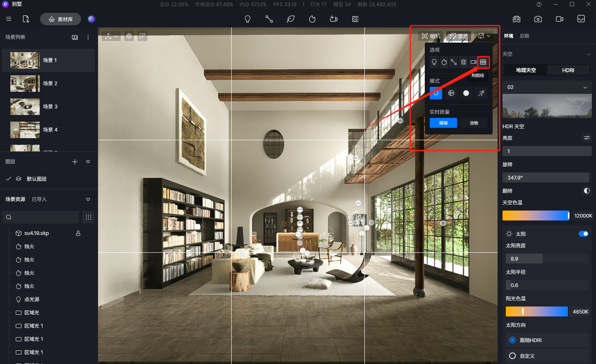Switch to the HDRI sky tab

tap(568, 70)
